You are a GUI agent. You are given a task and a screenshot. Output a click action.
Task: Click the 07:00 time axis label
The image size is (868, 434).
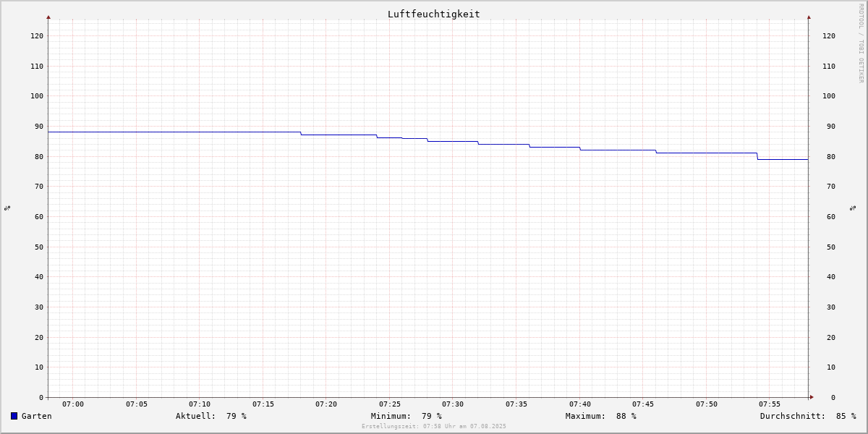click(x=73, y=404)
